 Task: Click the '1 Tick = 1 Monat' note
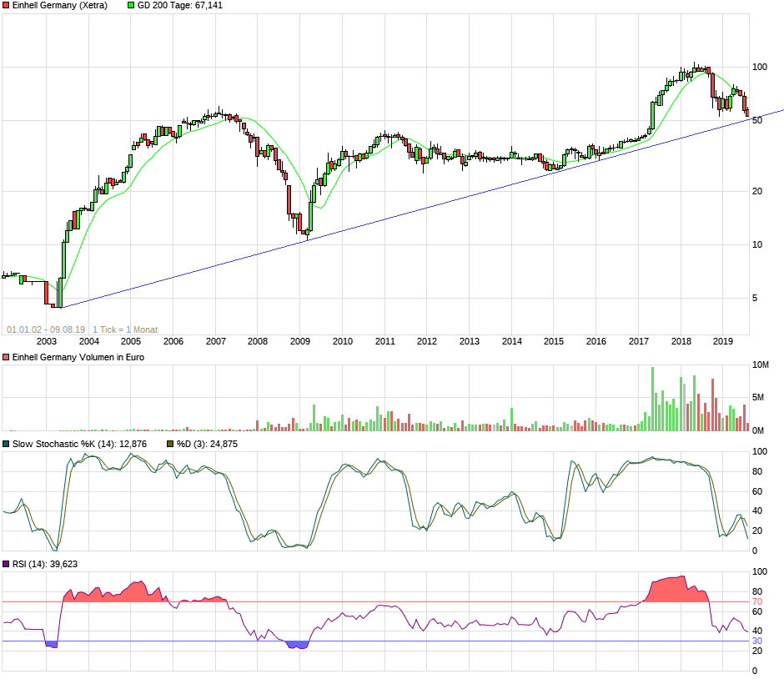point(125,329)
